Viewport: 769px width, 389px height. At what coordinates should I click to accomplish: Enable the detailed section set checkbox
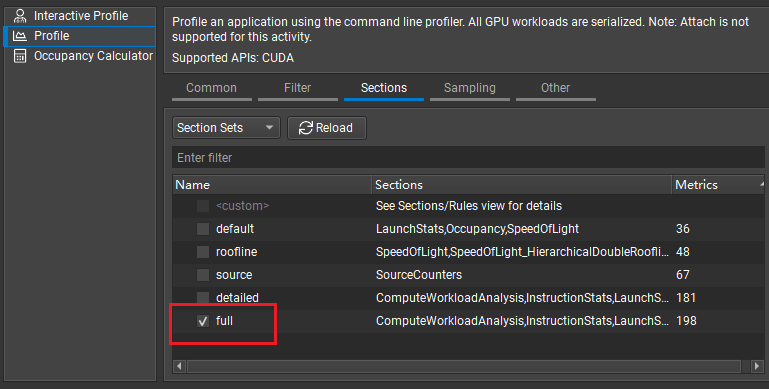[203, 297]
